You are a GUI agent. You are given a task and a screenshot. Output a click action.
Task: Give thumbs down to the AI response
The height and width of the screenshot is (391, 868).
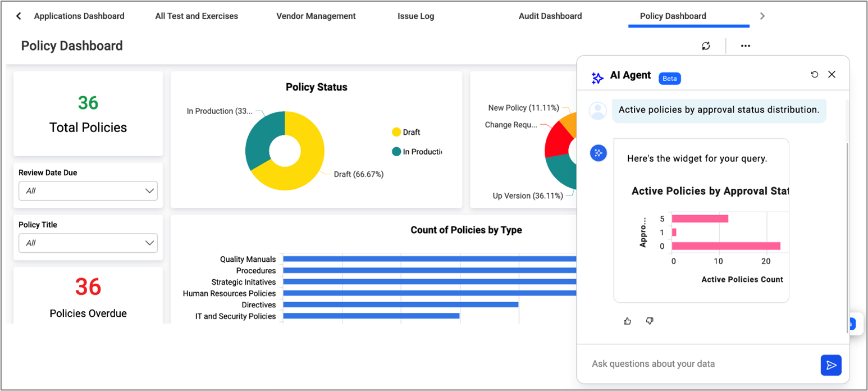point(650,321)
